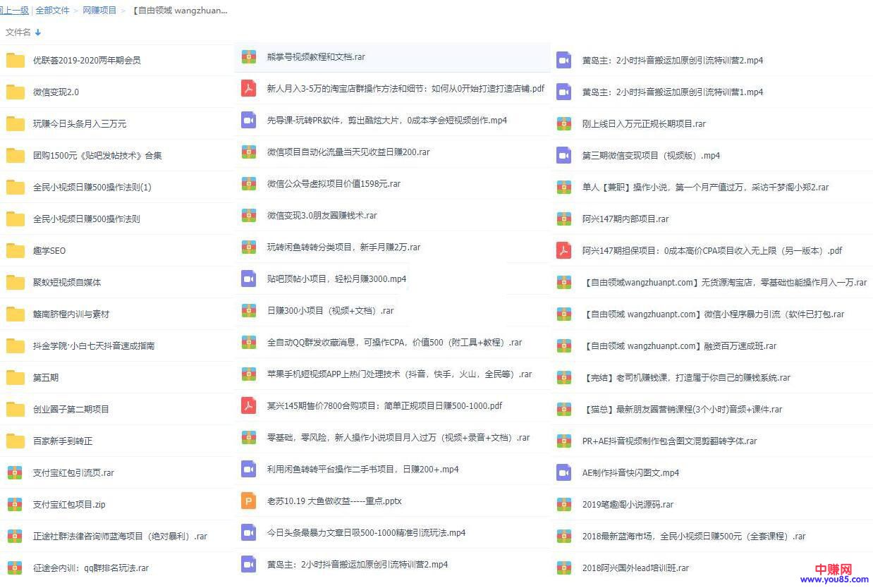This screenshot has width=873, height=588.
Task: Select 阿兴147期内部项目.rar file
Action: [625, 219]
